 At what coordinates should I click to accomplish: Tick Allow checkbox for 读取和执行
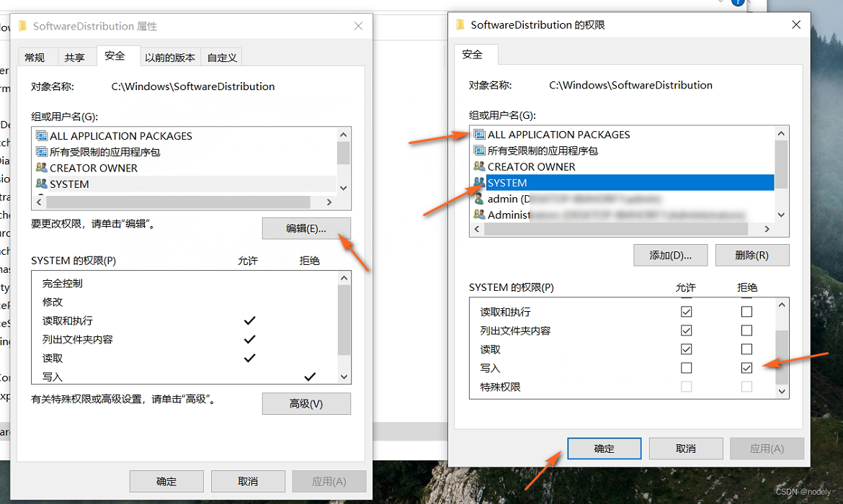pos(686,312)
